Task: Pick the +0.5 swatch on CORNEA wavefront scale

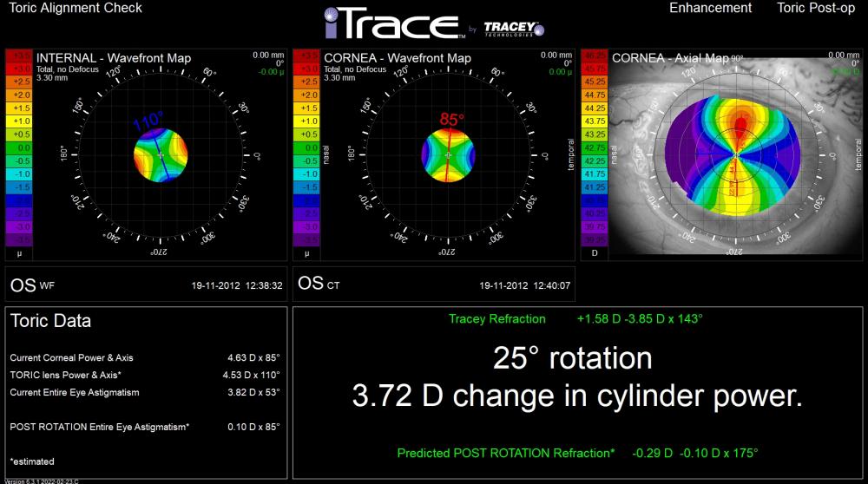Action: tap(306, 134)
